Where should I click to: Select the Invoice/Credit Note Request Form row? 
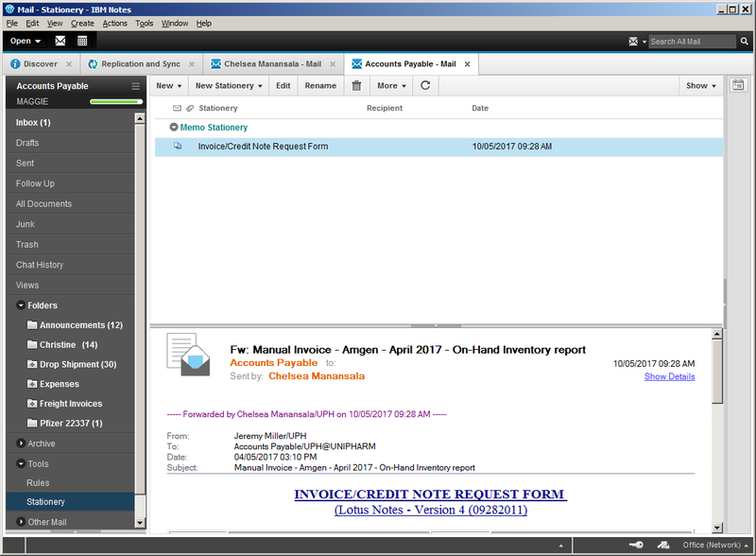pos(438,147)
